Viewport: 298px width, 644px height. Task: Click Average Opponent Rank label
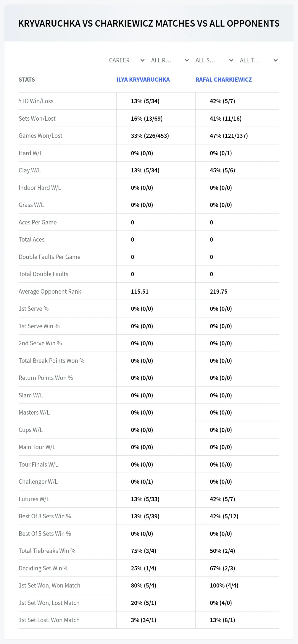pyautogui.click(x=50, y=292)
